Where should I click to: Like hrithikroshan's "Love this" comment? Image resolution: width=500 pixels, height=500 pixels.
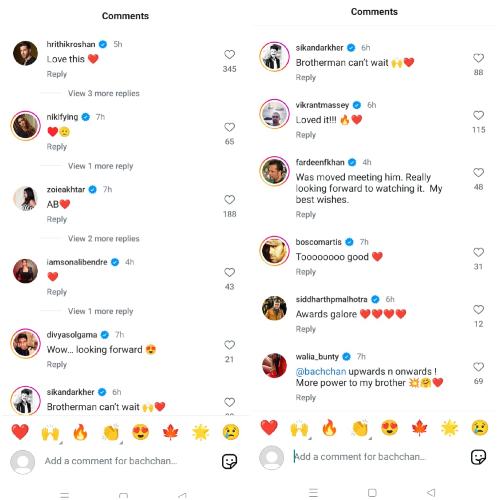[229, 54]
